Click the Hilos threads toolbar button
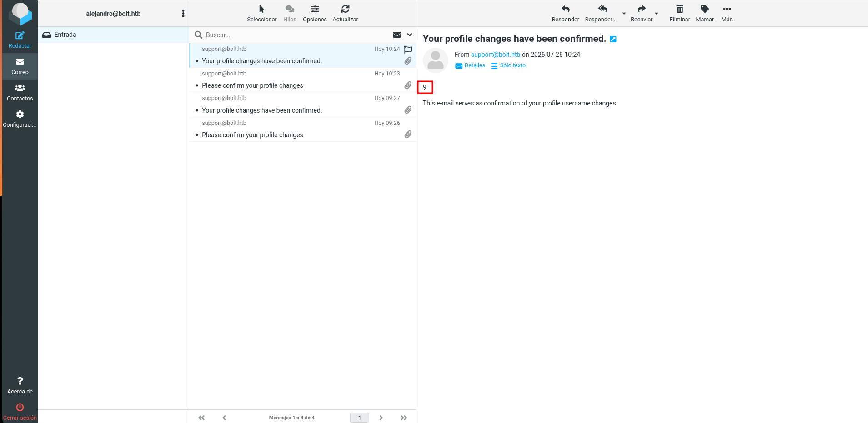Screen dimensions: 868x423 pos(290,13)
